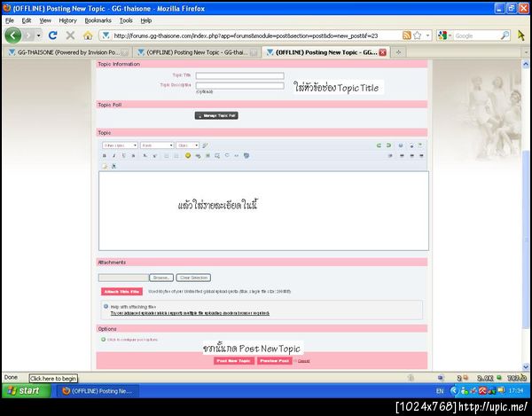This screenshot has width=532, height=416.
Task: Bookmark this page with the star icon
Action: pyautogui.click(x=418, y=35)
